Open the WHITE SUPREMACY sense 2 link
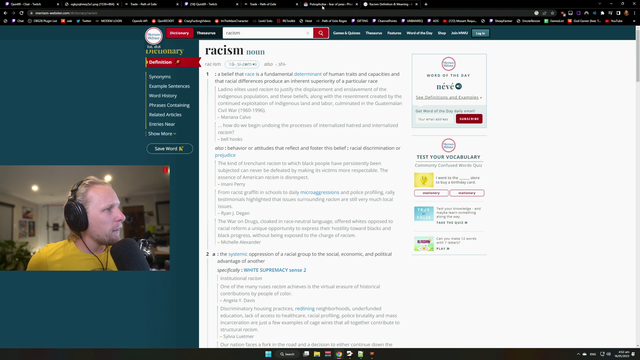This screenshot has height=360, width=640. click(x=275, y=270)
